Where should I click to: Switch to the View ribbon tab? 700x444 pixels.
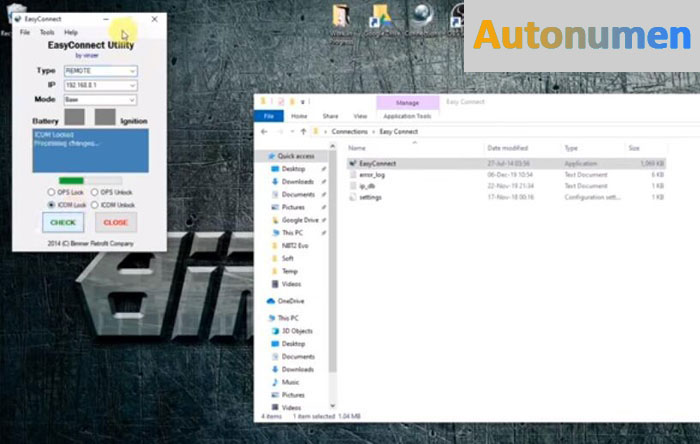360,116
